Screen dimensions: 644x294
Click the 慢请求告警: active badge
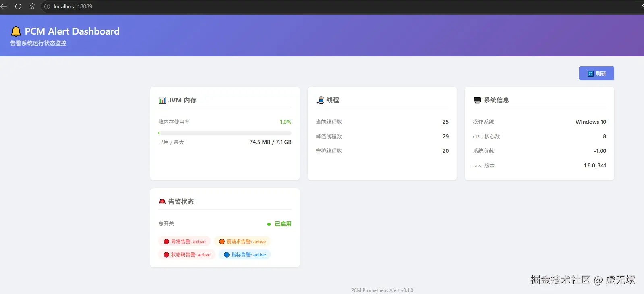pyautogui.click(x=242, y=242)
